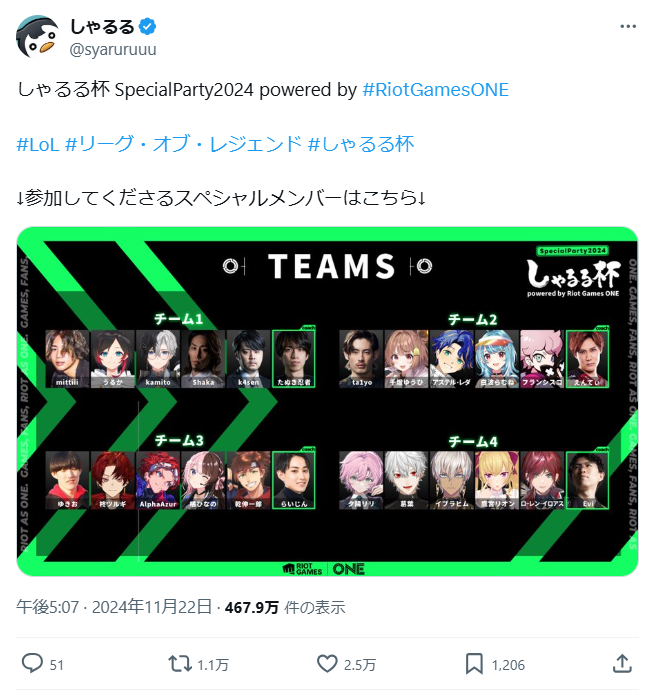
Task: Click the しゃるる display name
Action: 102,27
